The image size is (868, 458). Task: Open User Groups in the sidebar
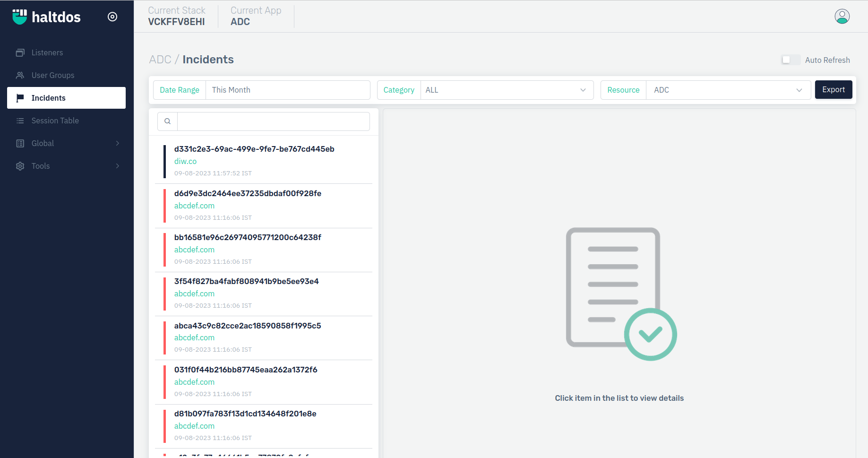[x=66, y=75]
